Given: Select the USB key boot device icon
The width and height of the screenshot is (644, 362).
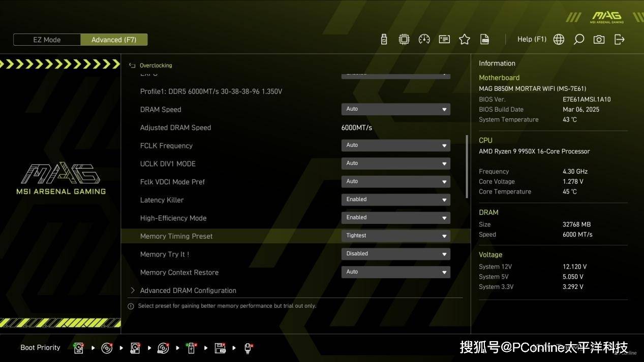Looking at the screenshot, I should tap(192, 348).
